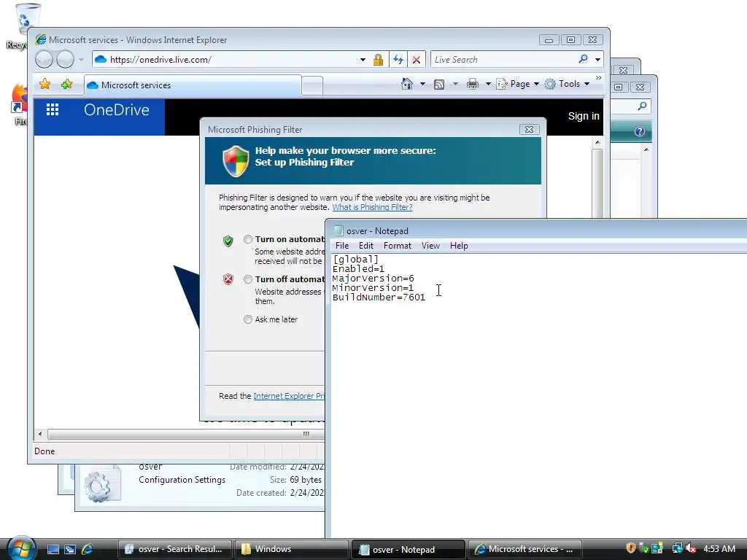
Task: Select Turn off automatic Phishing Filter radio
Action: [248, 279]
